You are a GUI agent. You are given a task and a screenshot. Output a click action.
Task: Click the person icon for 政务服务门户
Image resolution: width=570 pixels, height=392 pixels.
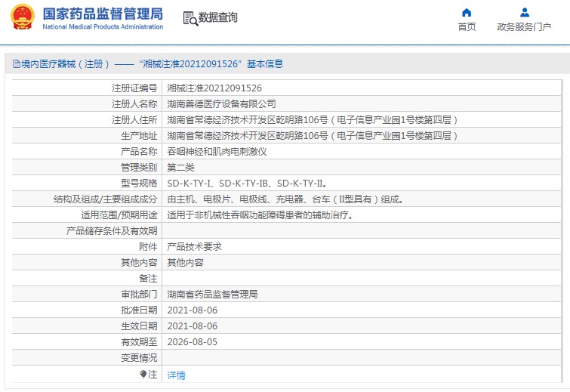tap(524, 12)
